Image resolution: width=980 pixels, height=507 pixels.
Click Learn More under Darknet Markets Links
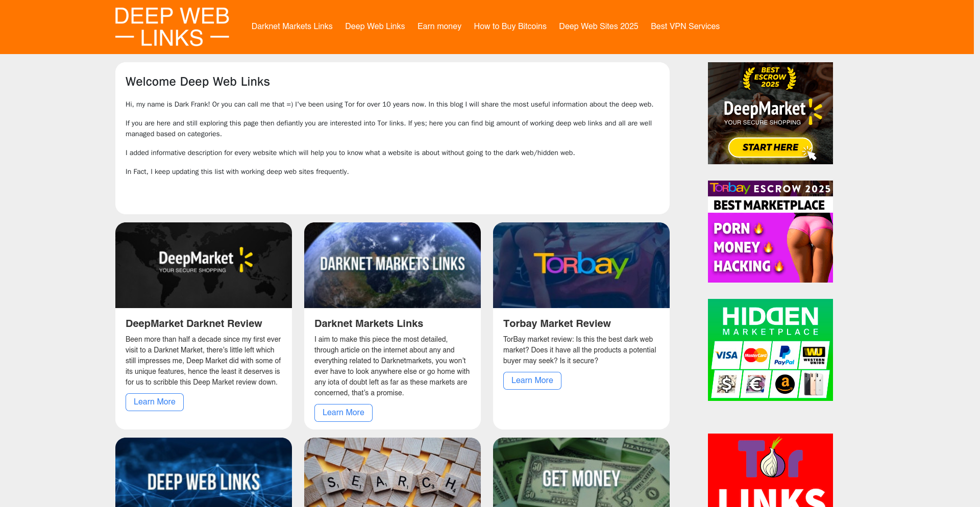[x=344, y=413]
